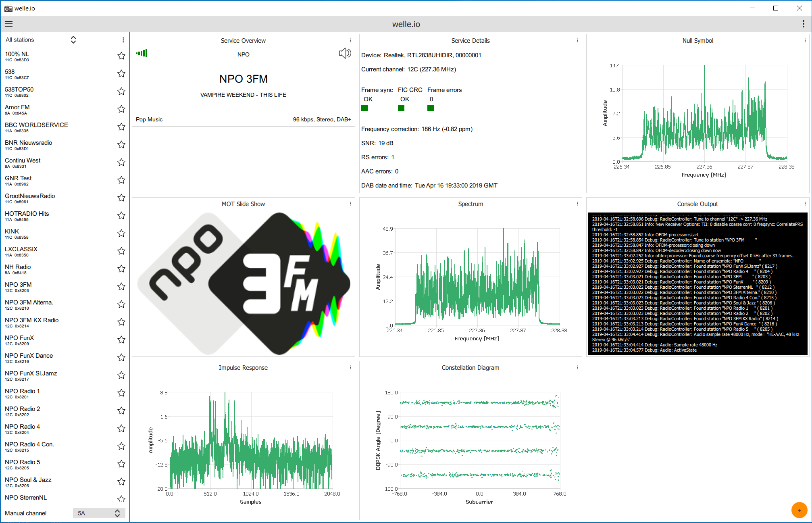Mute audio with the speaker icon

[x=345, y=53]
